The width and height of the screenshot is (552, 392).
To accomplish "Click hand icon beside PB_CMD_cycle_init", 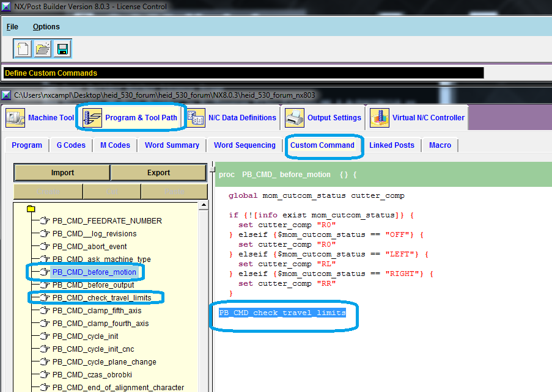I will click(x=45, y=336).
